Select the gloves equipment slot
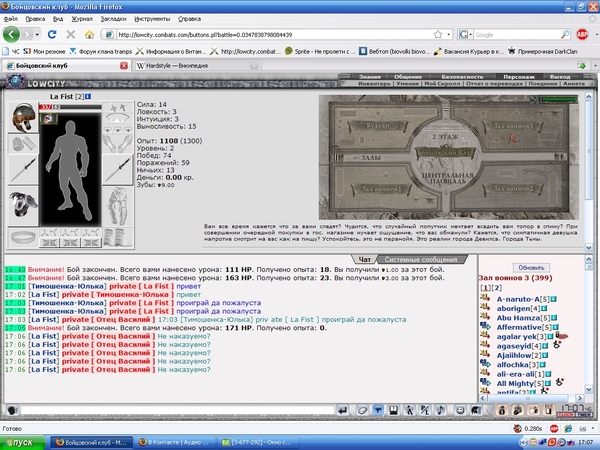 118,143
